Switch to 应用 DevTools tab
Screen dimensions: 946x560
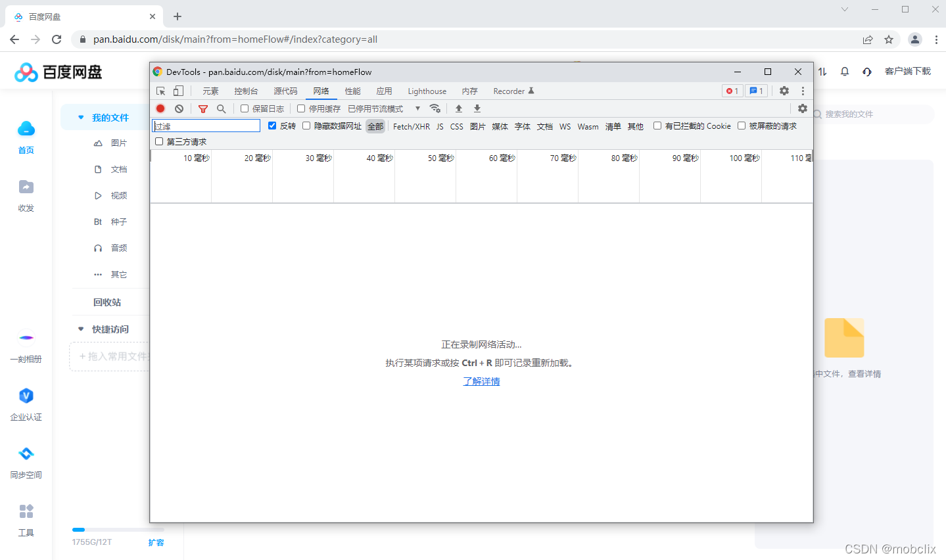(x=384, y=91)
